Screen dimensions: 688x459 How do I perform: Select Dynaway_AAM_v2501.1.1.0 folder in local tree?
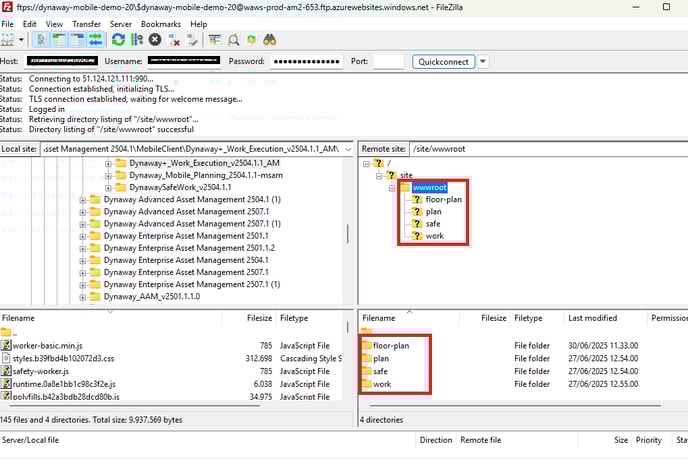(152, 297)
